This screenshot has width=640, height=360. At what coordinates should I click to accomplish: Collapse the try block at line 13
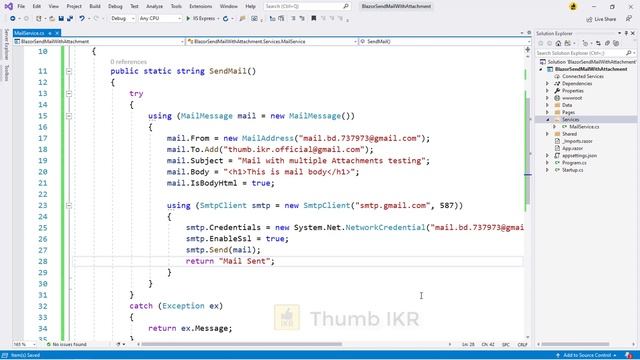[x=69, y=94]
